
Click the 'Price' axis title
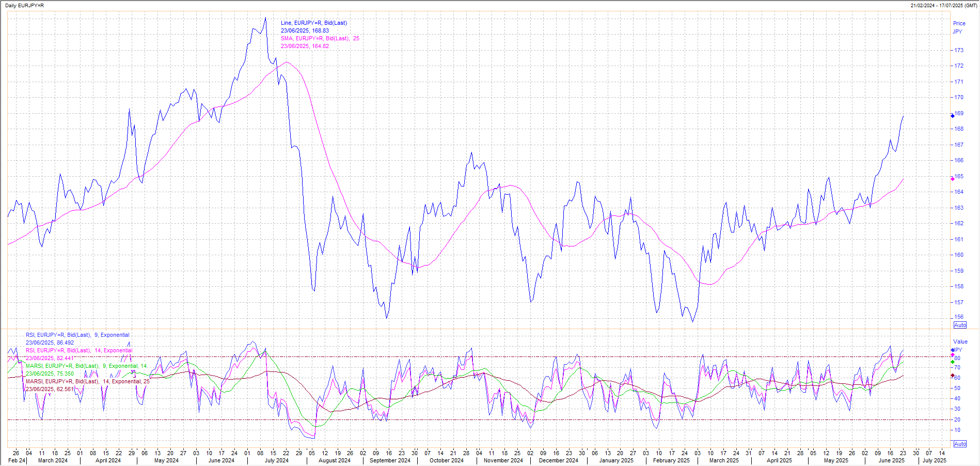tap(959, 23)
